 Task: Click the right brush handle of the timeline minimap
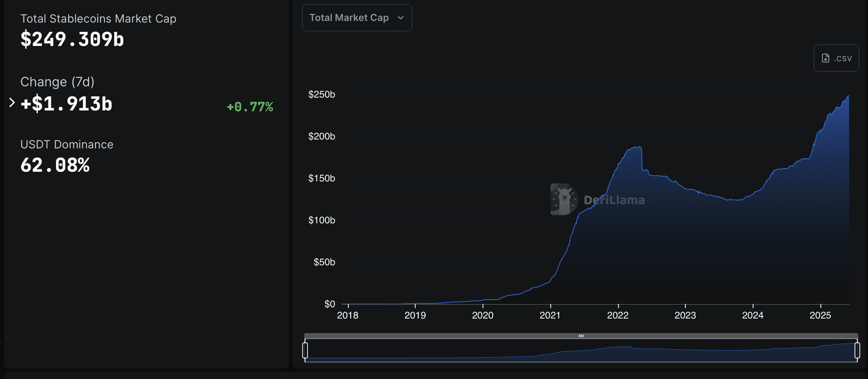tap(857, 350)
